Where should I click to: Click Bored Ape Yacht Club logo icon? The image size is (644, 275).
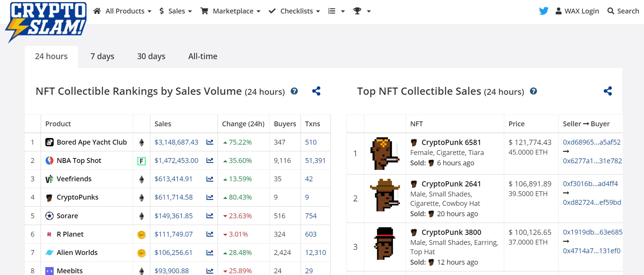[49, 142]
